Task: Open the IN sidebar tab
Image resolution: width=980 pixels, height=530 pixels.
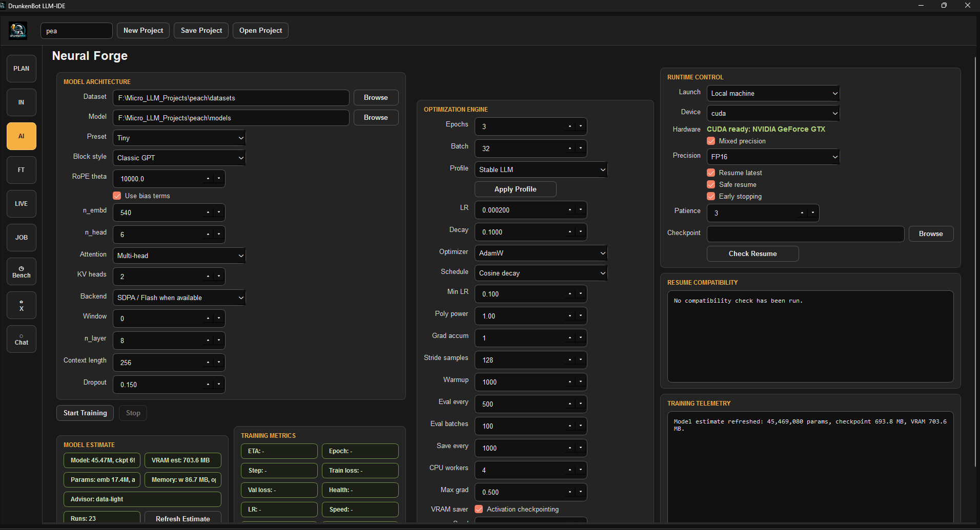Action: [x=22, y=102]
